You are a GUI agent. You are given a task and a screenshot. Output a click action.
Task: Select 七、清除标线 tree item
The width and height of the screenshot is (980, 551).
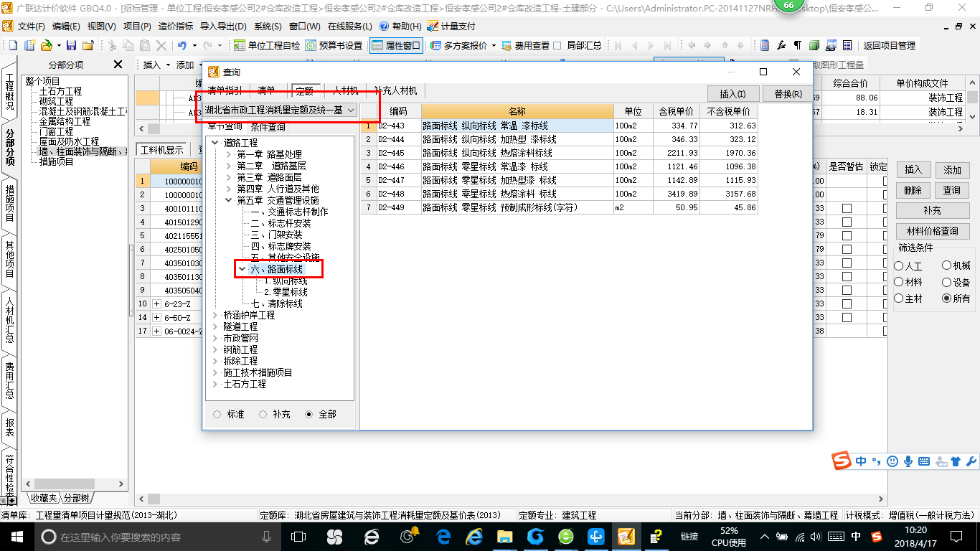click(276, 303)
